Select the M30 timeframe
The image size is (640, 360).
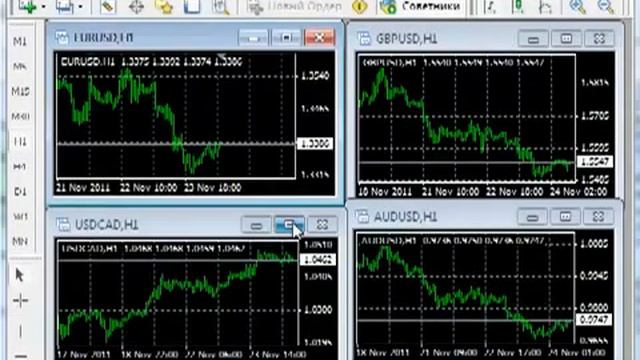pos(20,116)
